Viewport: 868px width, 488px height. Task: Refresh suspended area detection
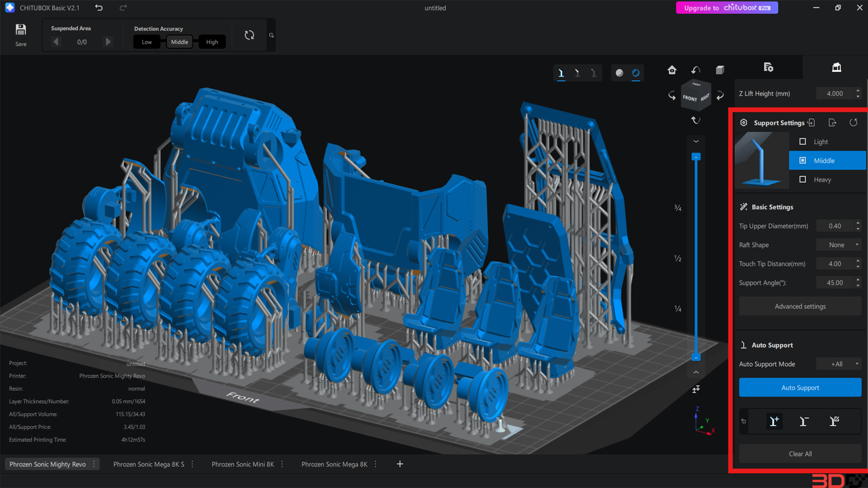(x=249, y=35)
